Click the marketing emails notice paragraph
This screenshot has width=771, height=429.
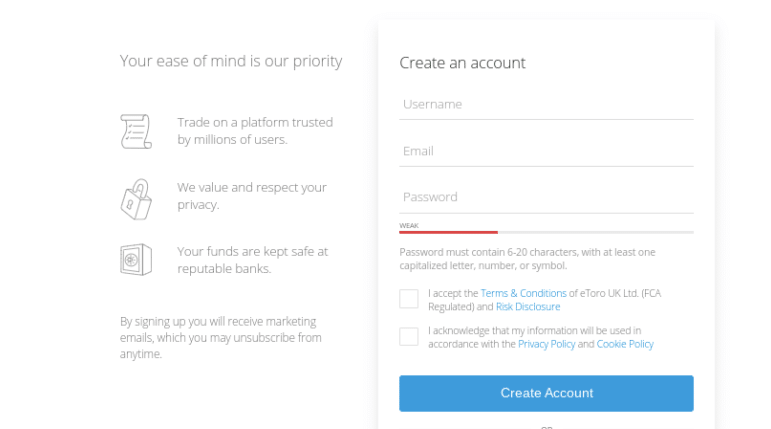pos(221,337)
